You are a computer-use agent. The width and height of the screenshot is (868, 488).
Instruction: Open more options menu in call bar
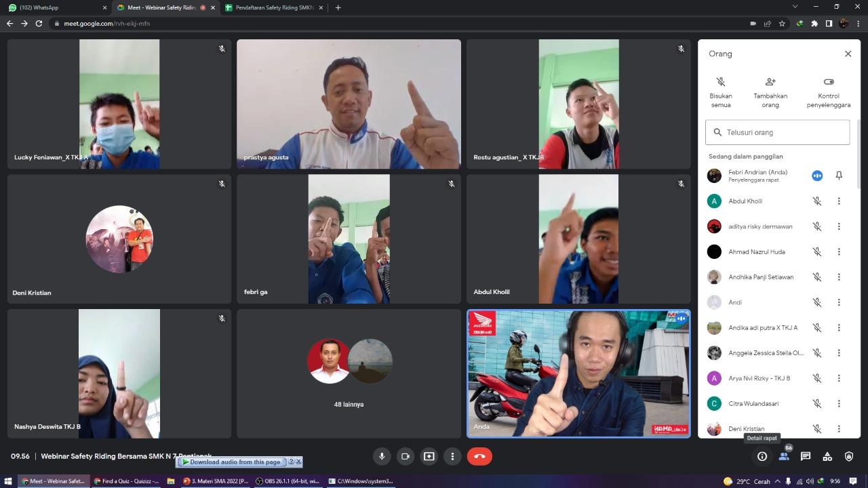point(452,456)
